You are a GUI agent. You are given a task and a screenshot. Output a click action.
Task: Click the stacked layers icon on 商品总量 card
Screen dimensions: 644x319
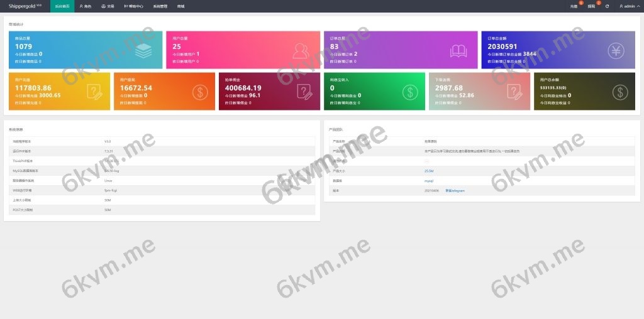(x=143, y=50)
